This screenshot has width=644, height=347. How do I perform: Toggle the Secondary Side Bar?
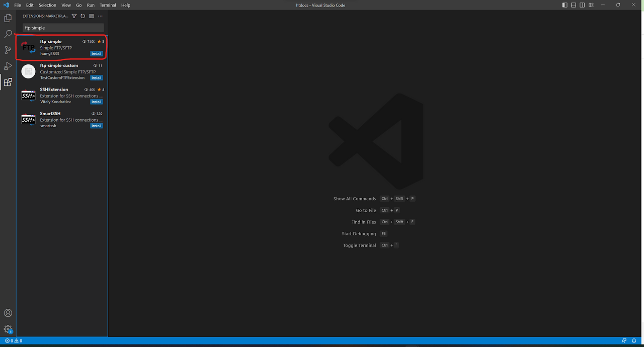582,5
